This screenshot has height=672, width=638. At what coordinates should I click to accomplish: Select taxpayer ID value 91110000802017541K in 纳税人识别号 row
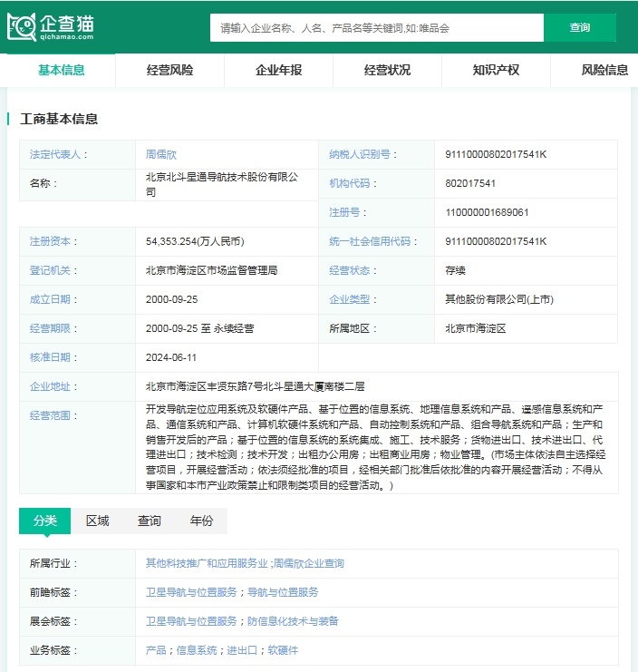tap(496, 154)
